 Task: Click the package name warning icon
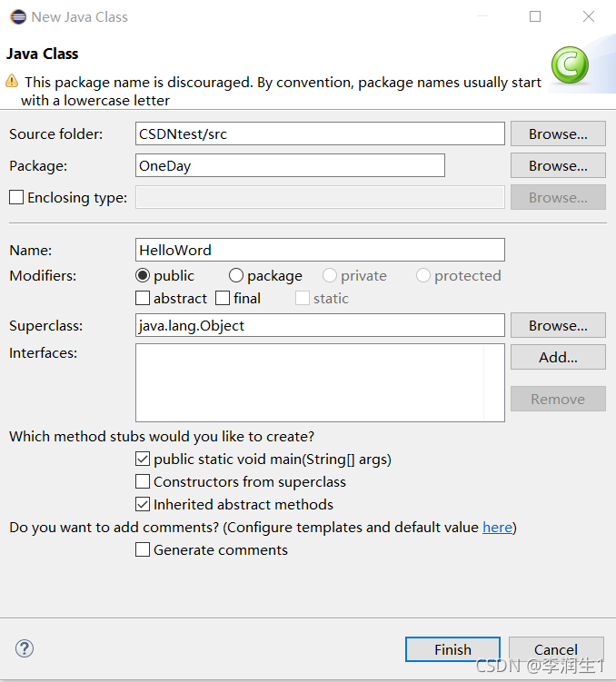[x=12, y=81]
